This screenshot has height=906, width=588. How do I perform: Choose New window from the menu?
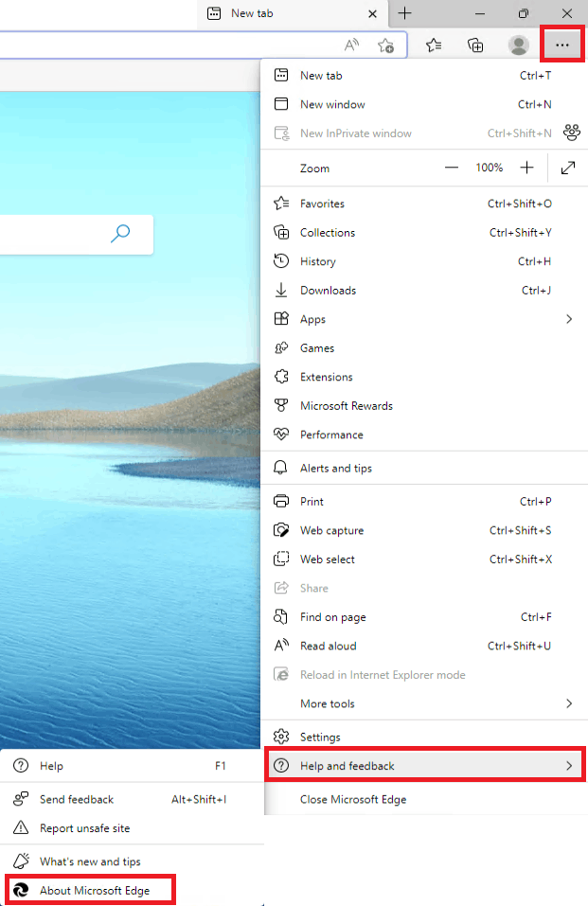tap(424, 104)
